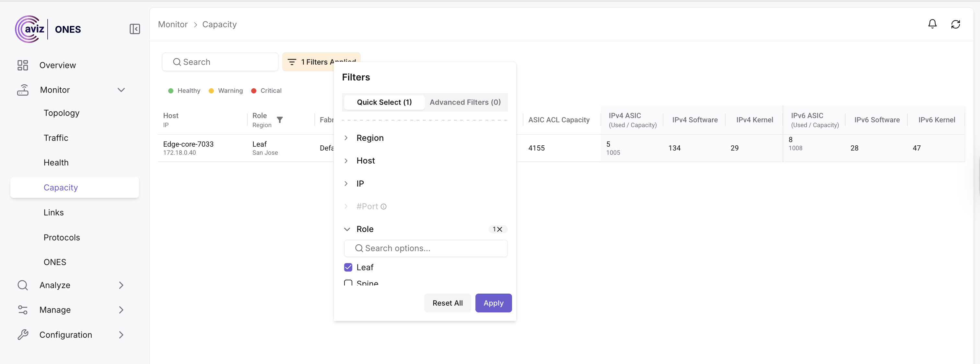
Task: Click the refresh icon in header
Action: click(955, 24)
